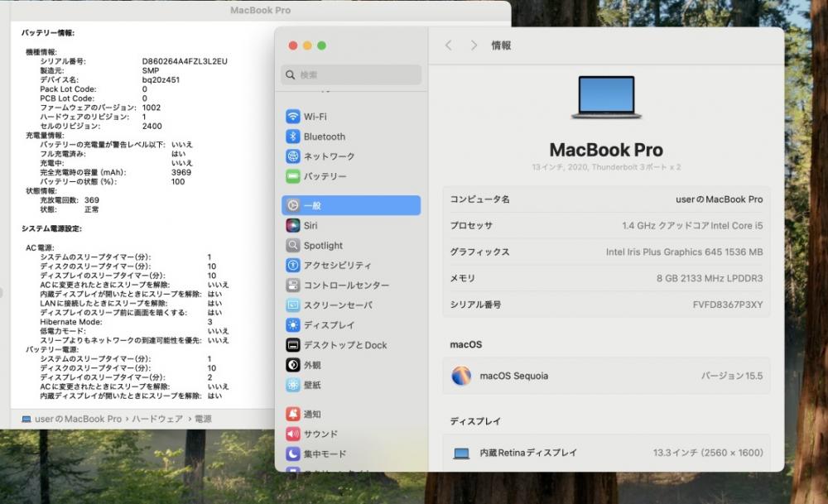The image size is (828, 504).
Task: Click the バッテリー情報 heading
Action: pos(48,33)
